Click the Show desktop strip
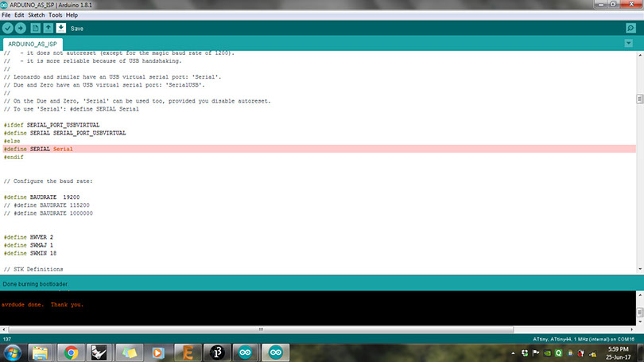 tap(641, 353)
